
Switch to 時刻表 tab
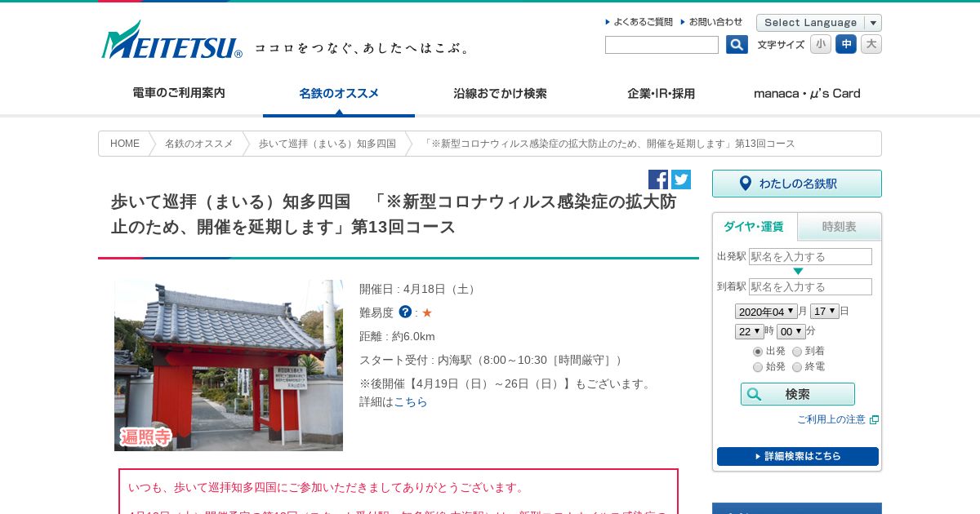[x=840, y=227]
